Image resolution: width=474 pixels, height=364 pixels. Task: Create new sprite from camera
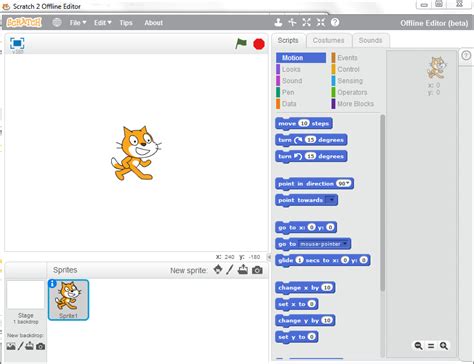(x=257, y=270)
